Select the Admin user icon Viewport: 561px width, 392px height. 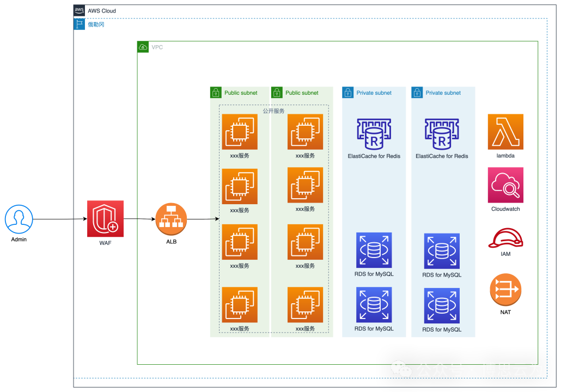point(19,219)
